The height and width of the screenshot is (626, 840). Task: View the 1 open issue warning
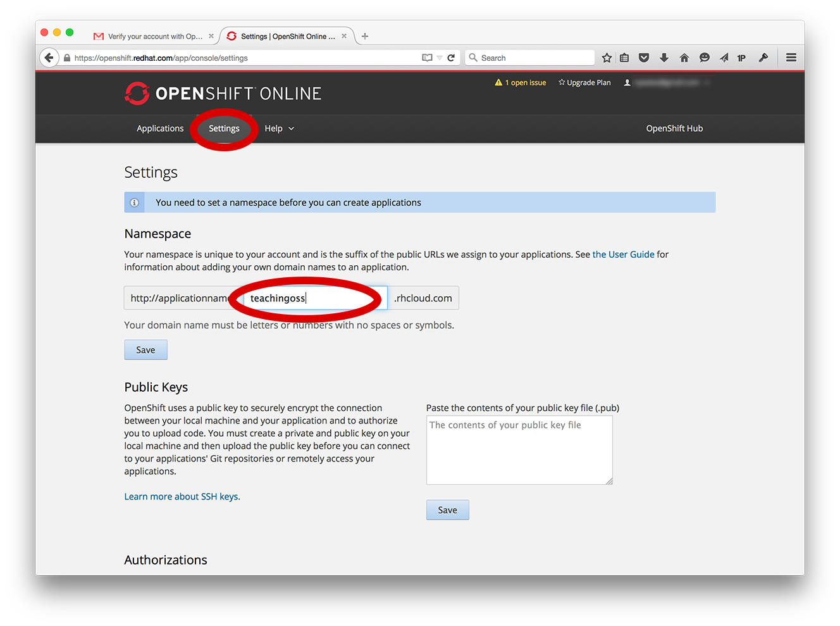pos(521,83)
